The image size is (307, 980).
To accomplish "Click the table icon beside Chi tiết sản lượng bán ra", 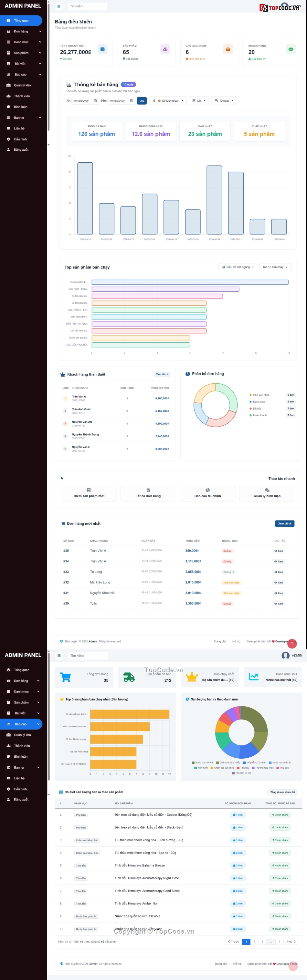I will (61, 792).
